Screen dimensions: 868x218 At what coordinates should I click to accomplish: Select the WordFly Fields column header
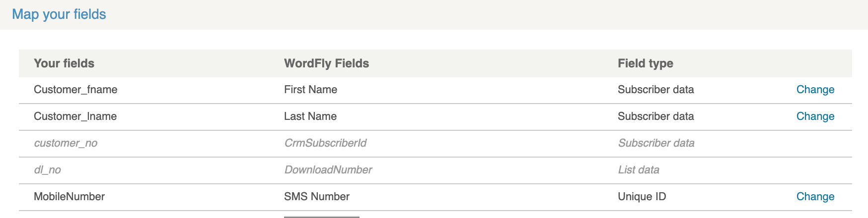[326, 63]
